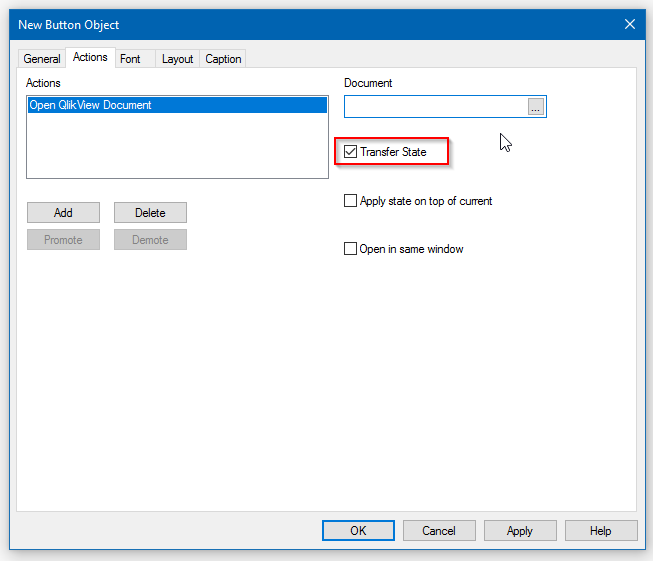This screenshot has height=561, width=653.
Task: Enable Apply state on top of current
Action: tap(351, 201)
